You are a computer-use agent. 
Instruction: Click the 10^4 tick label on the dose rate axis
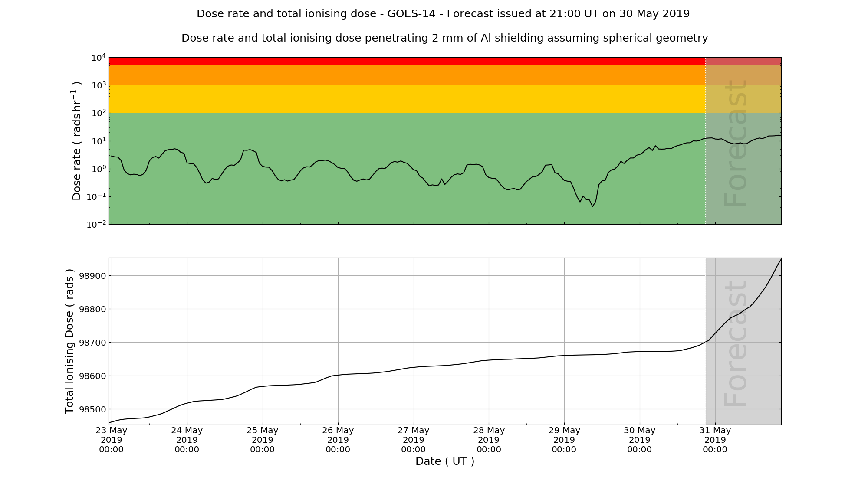coord(99,58)
